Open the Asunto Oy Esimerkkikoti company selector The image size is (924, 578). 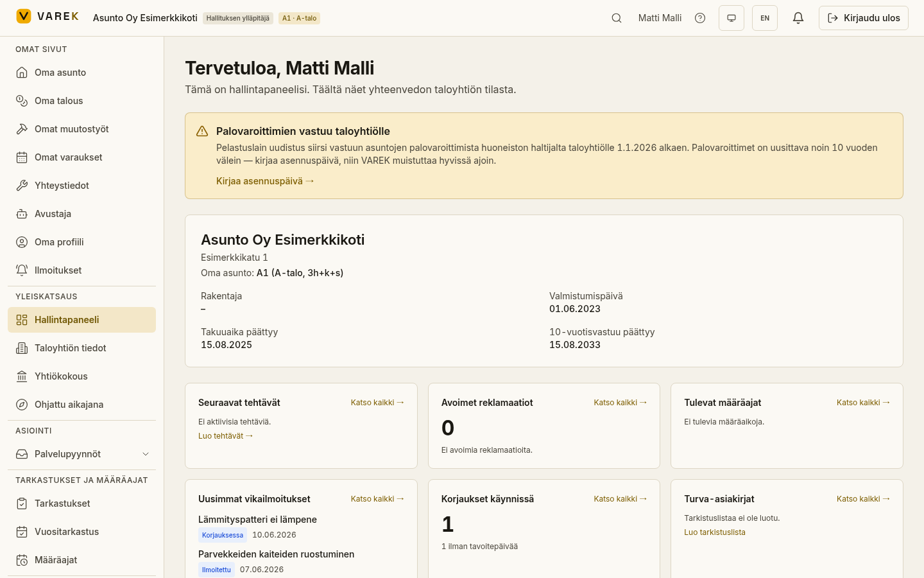(x=145, y=18)
